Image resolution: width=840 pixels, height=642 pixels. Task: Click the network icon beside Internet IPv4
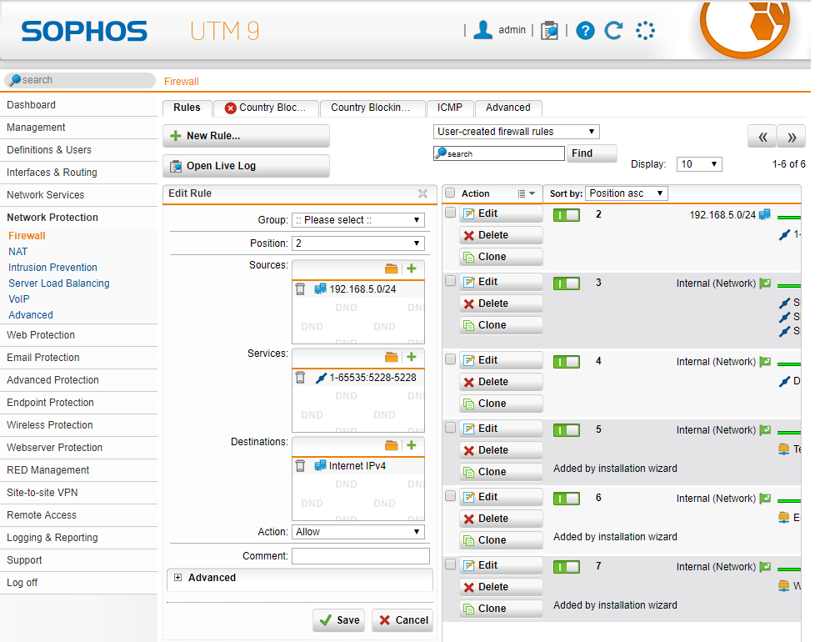pyautogui.click(x=320, y=466)
